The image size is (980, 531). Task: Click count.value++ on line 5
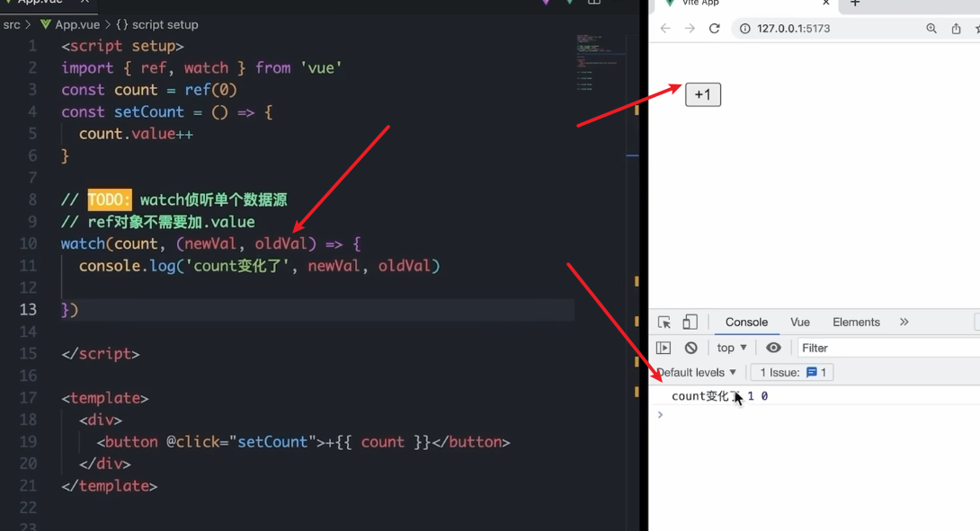(x=136, y=134)
